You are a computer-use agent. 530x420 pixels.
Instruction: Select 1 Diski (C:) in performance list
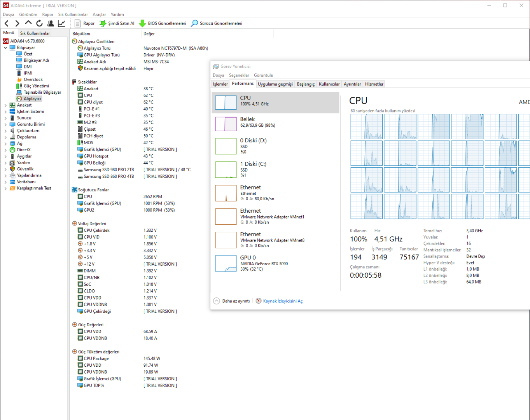pos(275,170)
